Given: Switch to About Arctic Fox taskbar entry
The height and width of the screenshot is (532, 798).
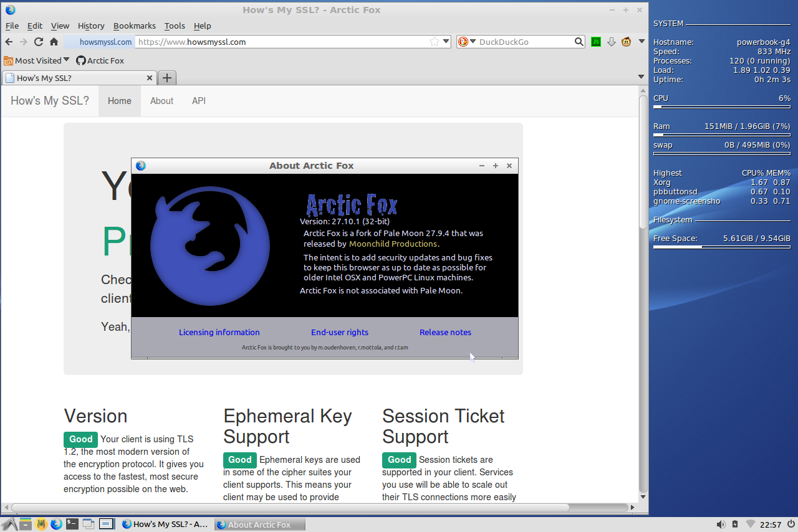Looking at the screenshot, I should 260,525.
